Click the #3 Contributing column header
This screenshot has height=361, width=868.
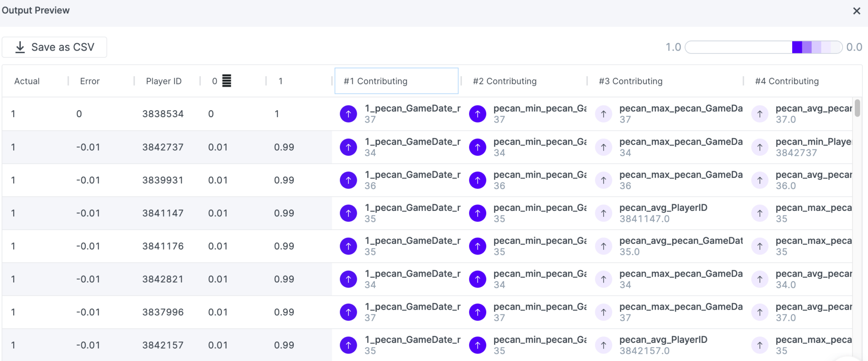tap(630, 81)
